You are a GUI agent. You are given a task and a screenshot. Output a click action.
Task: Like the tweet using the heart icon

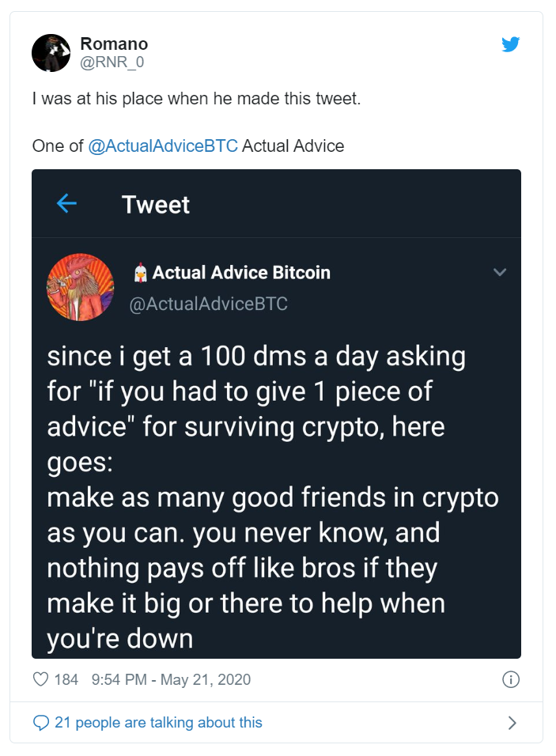40,679
